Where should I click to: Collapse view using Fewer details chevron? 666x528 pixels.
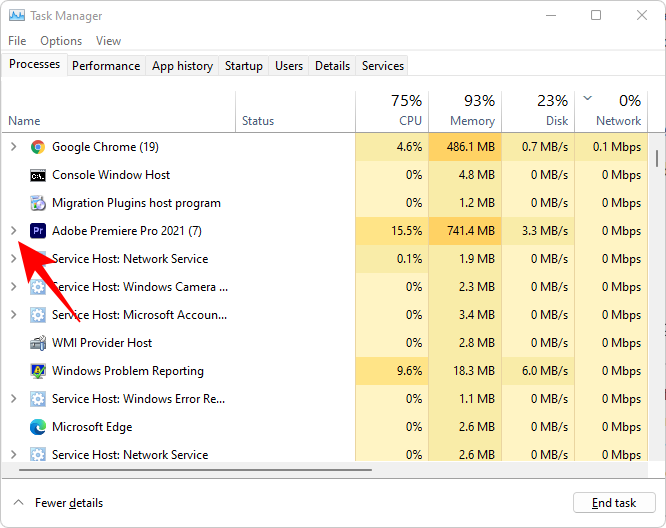coord(18,503)
